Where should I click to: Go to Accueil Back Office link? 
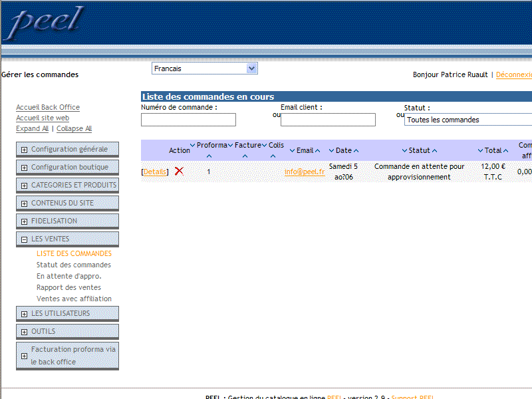click(x=48, y=107)
